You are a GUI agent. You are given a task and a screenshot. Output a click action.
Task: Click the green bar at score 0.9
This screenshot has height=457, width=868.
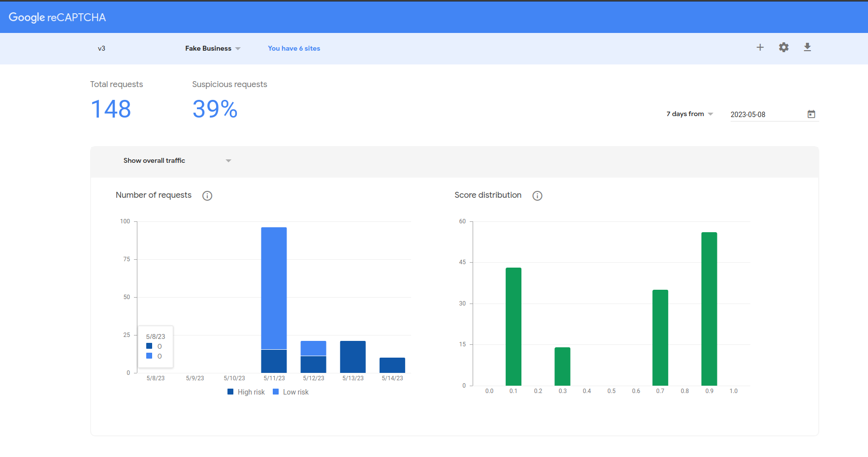point(709,309)
